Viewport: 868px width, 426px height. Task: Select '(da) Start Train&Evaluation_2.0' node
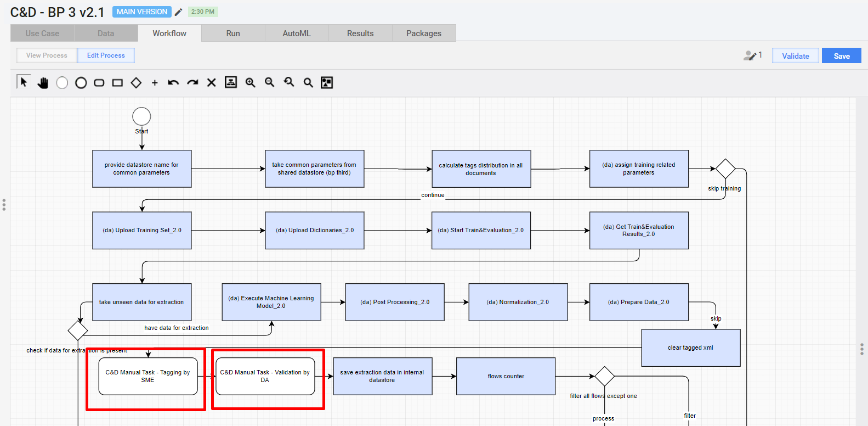click(481, 231)
